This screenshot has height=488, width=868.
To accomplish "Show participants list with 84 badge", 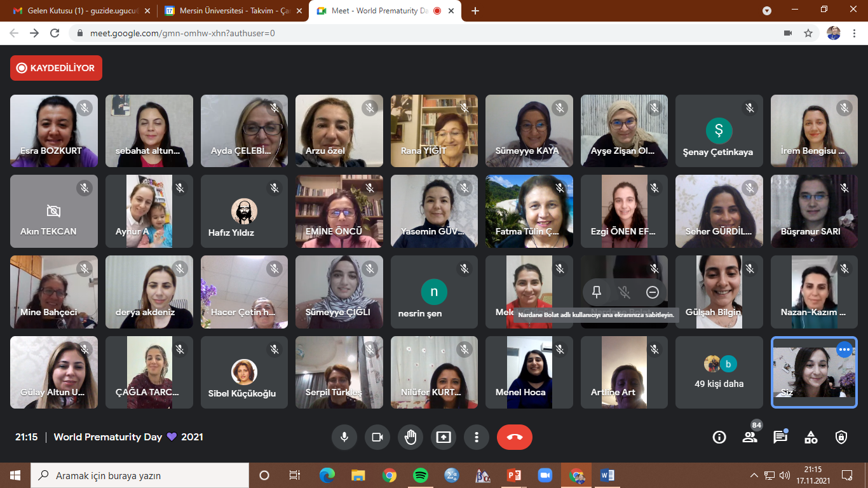I will tap(750, 437).
